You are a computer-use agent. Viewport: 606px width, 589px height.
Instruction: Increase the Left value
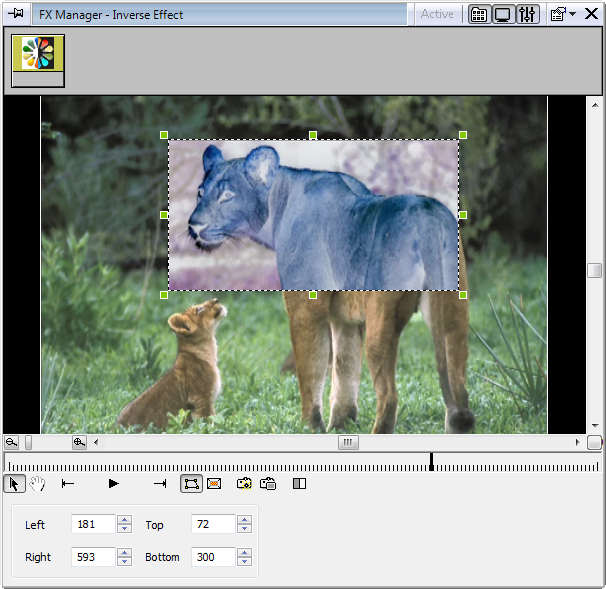click(x=124, y=519)
